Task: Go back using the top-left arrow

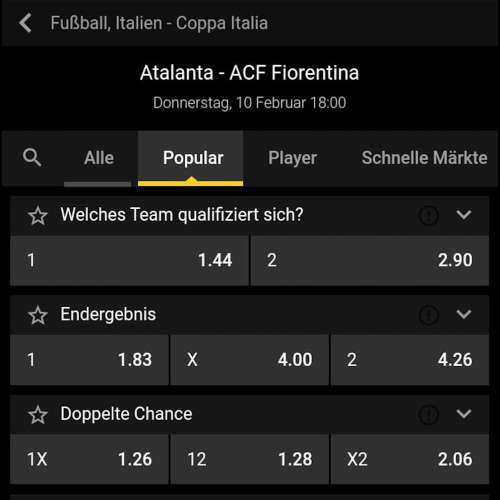Action: 25,23
